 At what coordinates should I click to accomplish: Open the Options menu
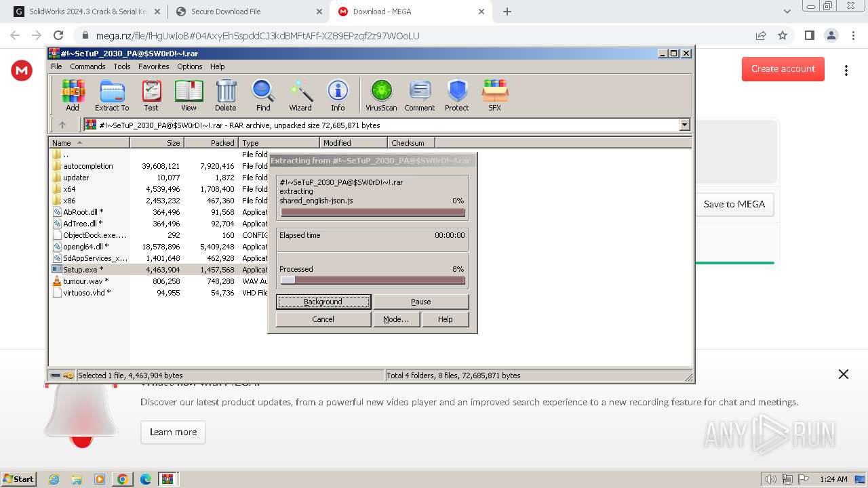pos(190,66)
